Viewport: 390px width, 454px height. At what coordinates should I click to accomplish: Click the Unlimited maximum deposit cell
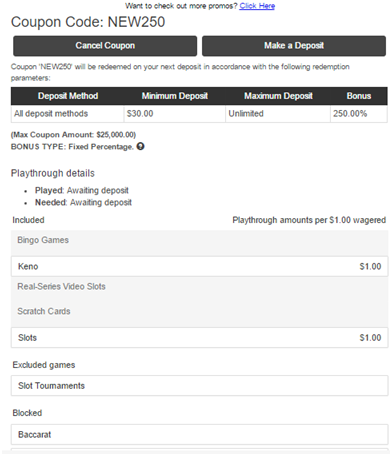coord(278,114)
